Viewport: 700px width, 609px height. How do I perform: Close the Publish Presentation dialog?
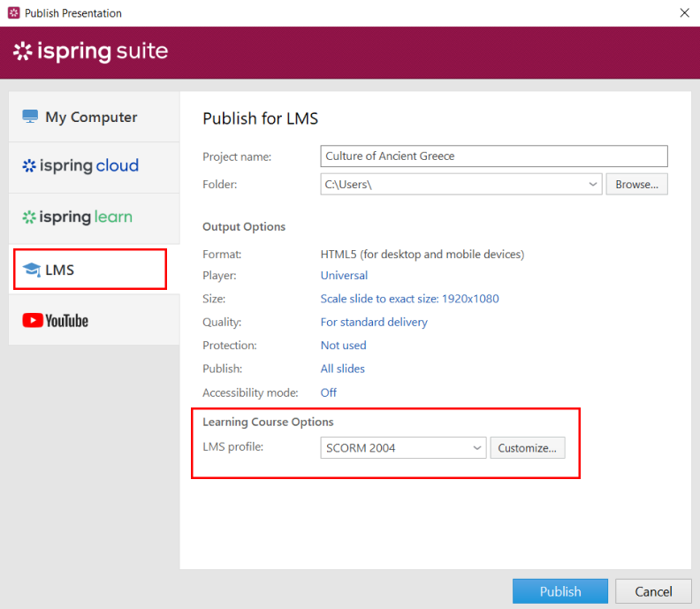pyautogui.click(x=684, y=13)
